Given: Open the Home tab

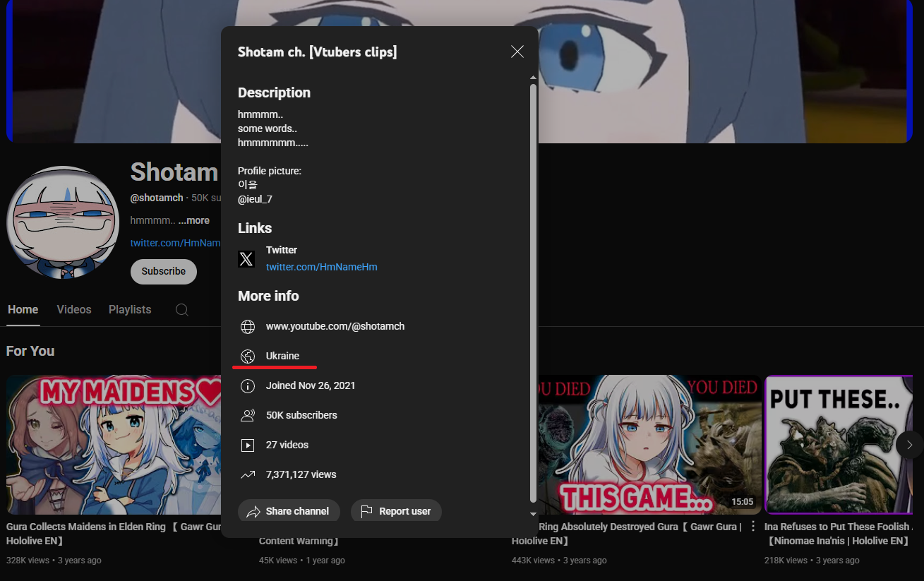Looking at the screenshot, I should point(23,309).
